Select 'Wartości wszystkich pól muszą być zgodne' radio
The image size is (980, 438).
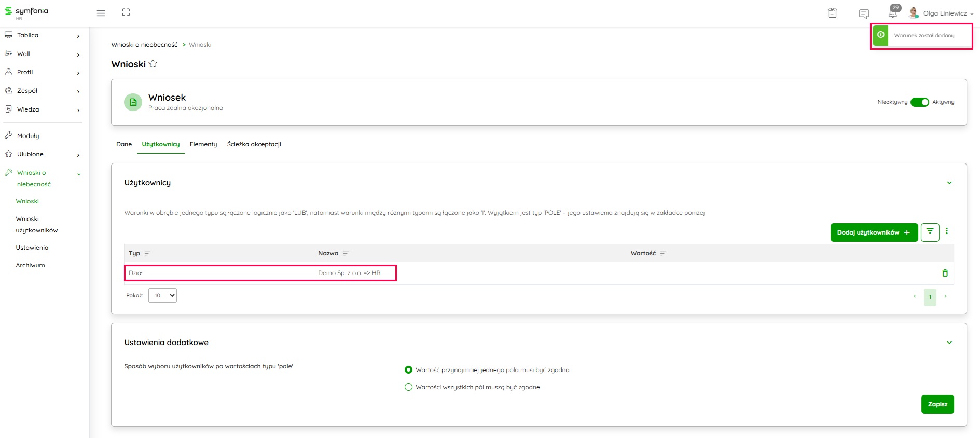point(408,387)
